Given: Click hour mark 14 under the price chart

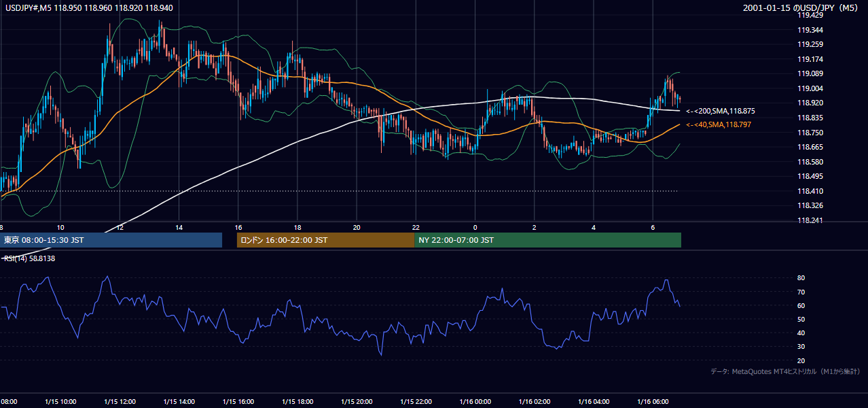Looking at the screenshot, I should pos(179,227).
